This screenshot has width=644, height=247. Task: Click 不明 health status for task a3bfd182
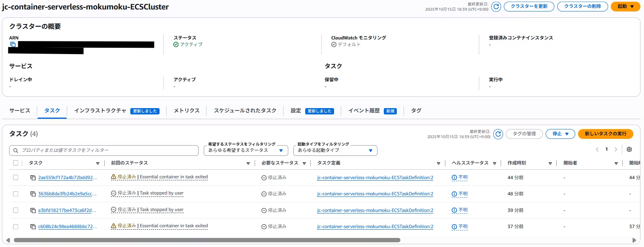[x=463, y=210]
